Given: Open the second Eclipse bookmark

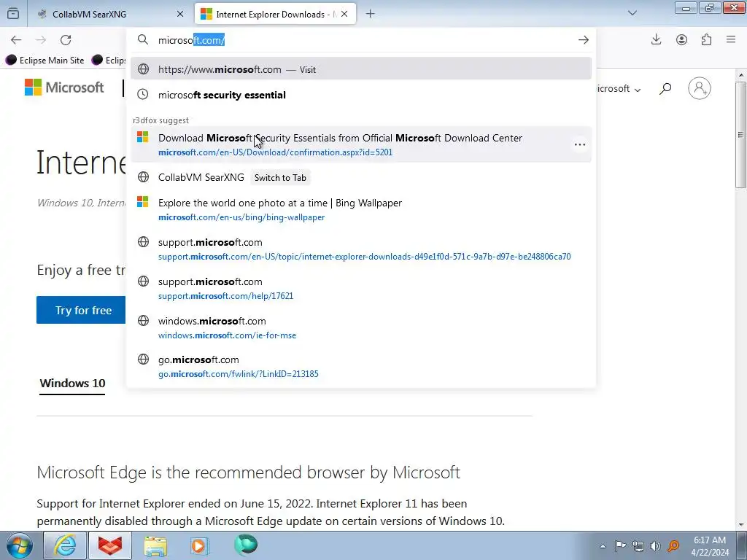Looking at the screenshot, I should point(109,60).
